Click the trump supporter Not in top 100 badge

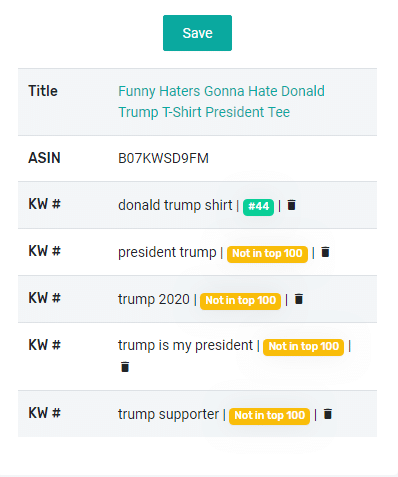coord(269,416)
